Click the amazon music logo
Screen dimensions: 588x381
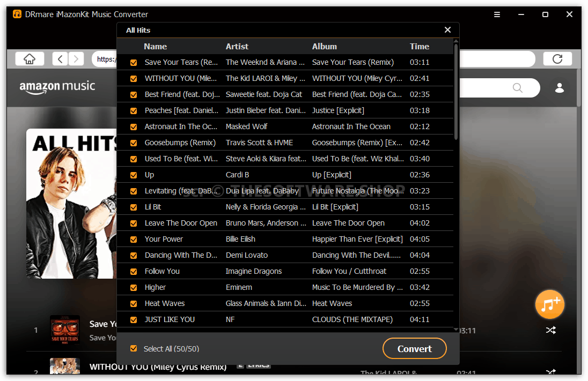57,87
